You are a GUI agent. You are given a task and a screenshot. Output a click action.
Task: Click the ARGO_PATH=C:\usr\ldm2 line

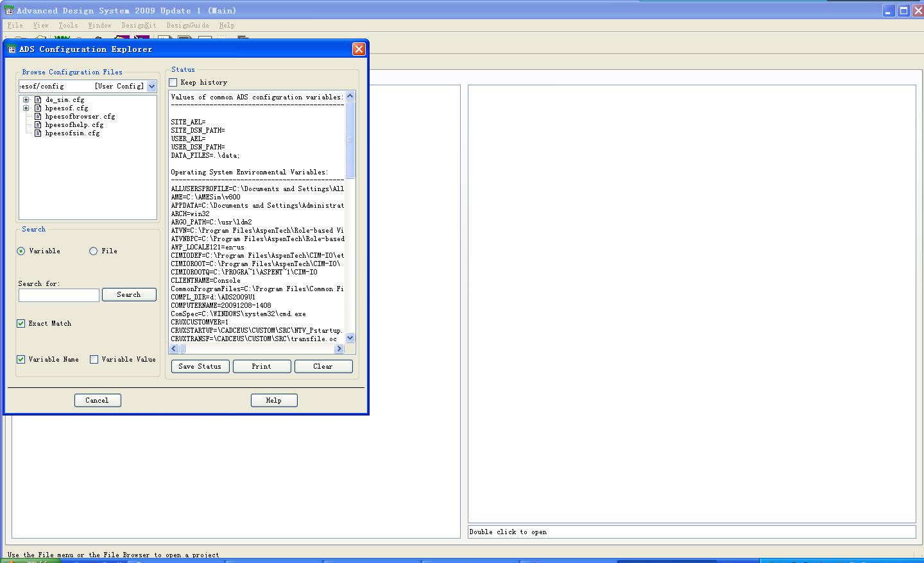pyautogui.click(x=211, y=222)
